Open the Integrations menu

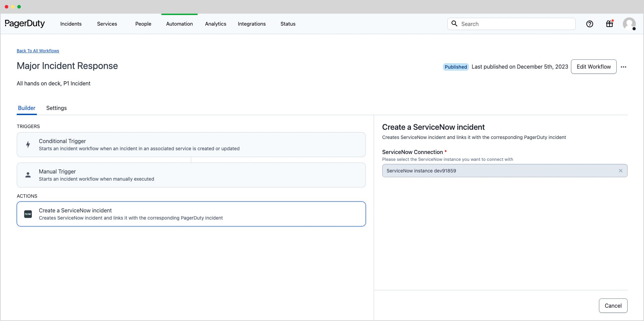click(252, 24)
